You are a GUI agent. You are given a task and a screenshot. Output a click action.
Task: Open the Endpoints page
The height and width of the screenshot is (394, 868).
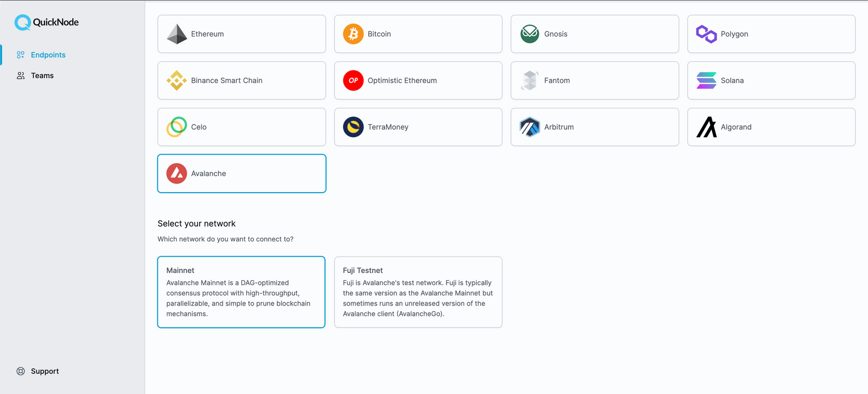click(x=48, y=54)
